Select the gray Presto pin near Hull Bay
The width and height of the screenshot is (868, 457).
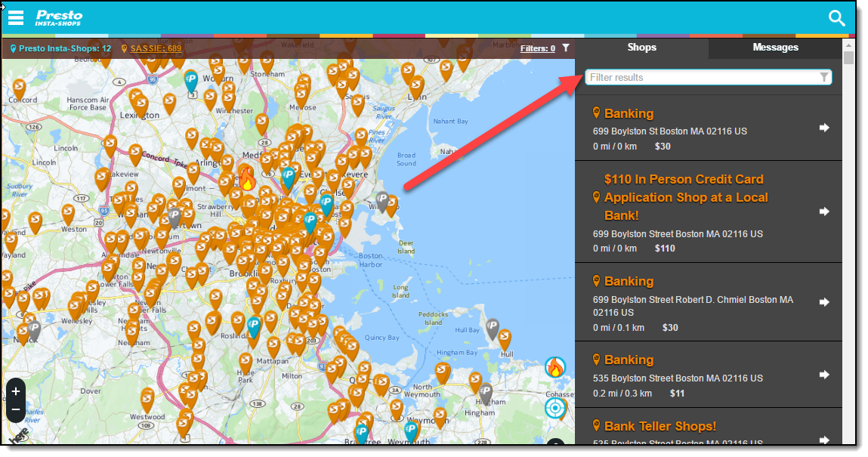coord(492,329)
